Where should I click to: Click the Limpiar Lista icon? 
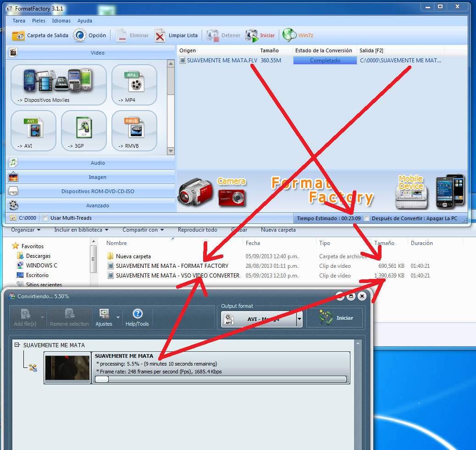[160, 35]
